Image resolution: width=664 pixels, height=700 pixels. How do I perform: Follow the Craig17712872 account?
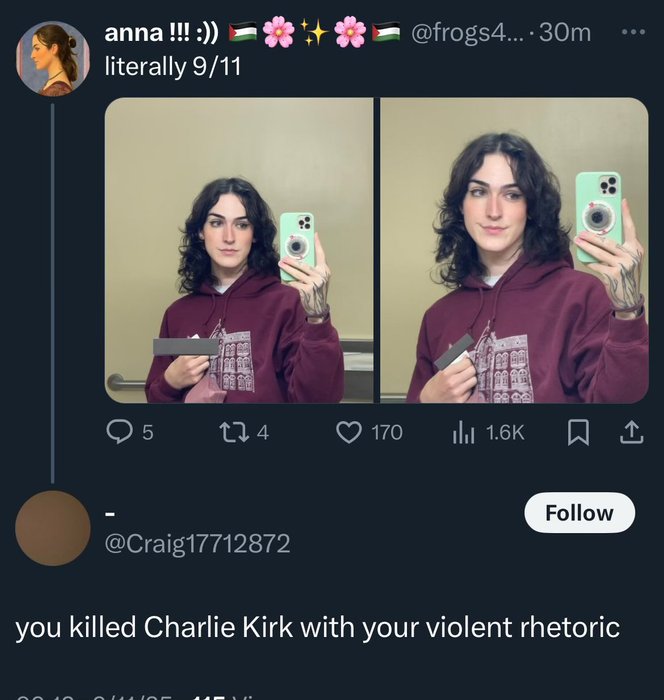coord(579,513)
